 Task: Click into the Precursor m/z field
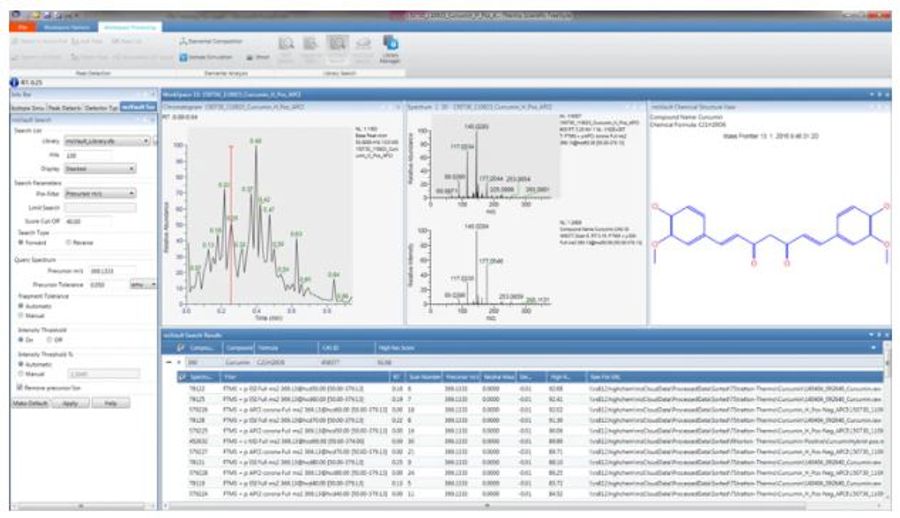pos(112,271)
